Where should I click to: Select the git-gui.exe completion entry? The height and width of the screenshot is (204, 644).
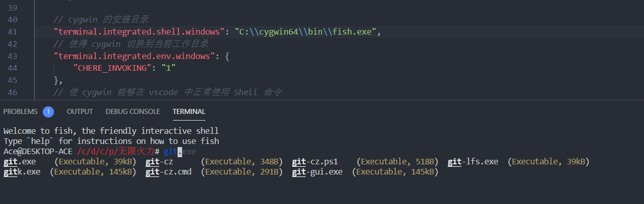click(x=317, y=172)
